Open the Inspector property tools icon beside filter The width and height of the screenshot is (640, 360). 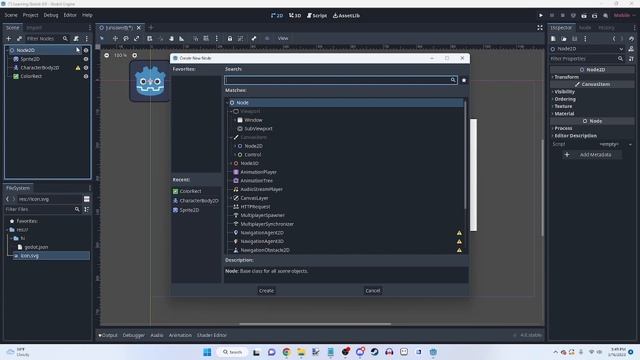pos(631,59)
